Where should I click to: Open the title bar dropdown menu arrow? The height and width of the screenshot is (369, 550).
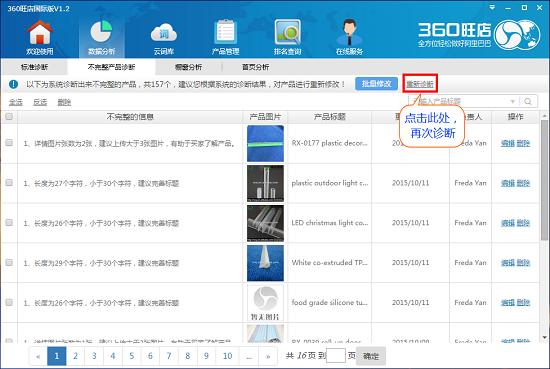coord(492,7)
